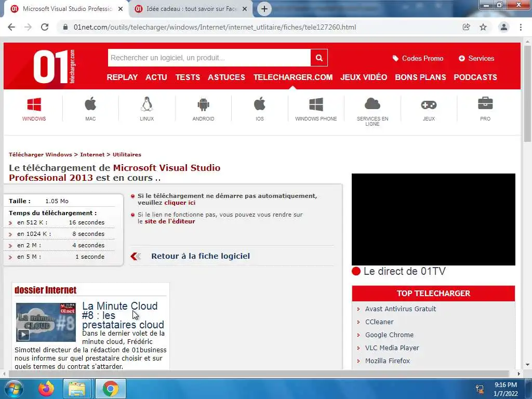Viewport: 532px width, 399px height.
Task: Click the 01 telecharger.com logo
Action: click(x=54, y=66)
